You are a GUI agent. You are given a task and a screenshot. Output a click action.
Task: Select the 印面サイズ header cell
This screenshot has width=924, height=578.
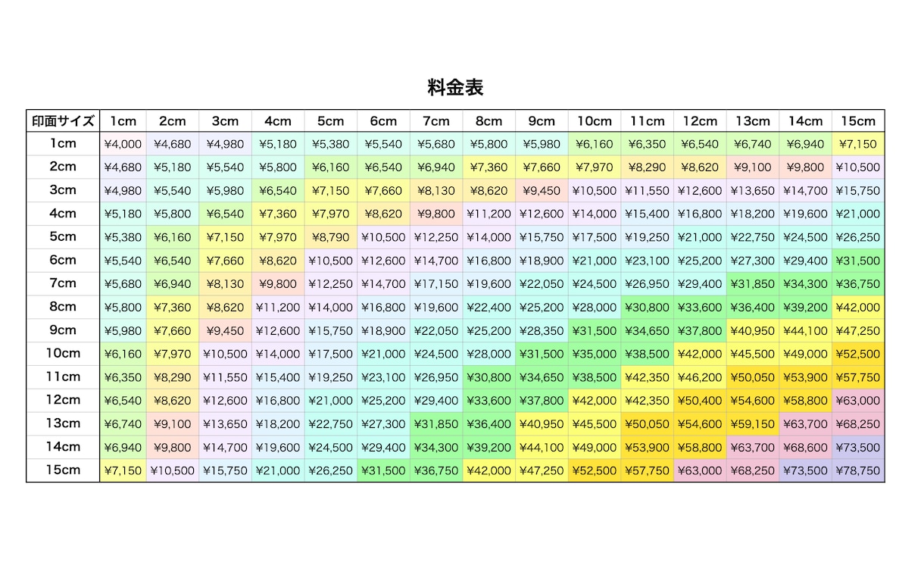pyautogui.click(x=63, y=121)
